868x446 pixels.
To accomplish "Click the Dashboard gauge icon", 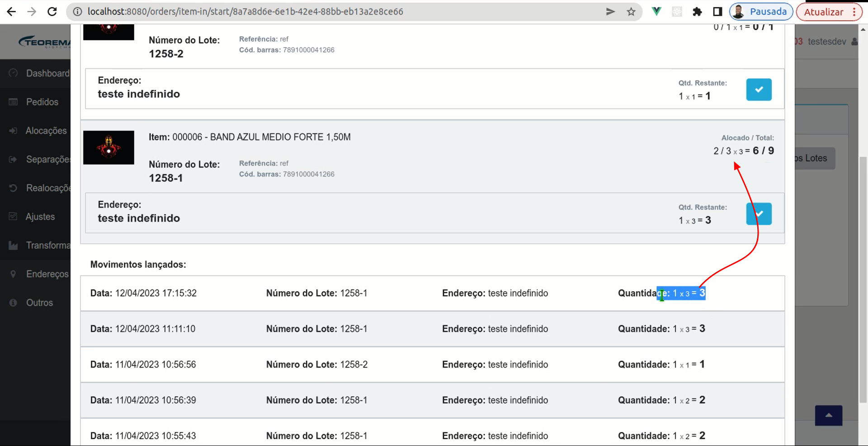I will coord(13,73).
